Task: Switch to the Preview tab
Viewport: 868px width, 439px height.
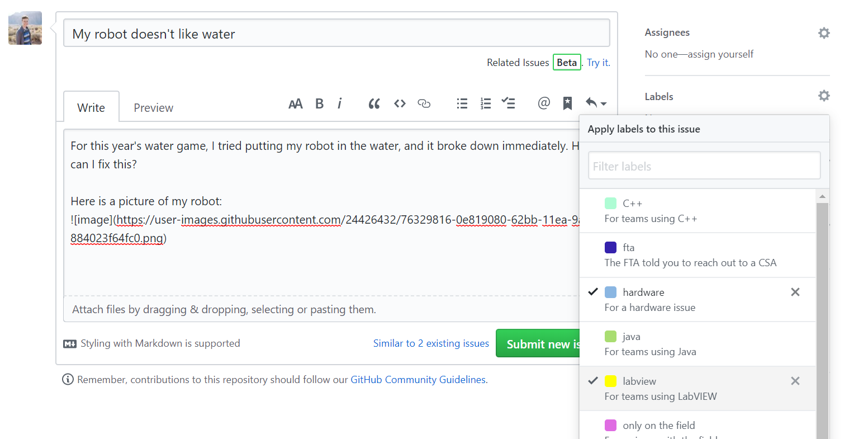Action: 153,107
